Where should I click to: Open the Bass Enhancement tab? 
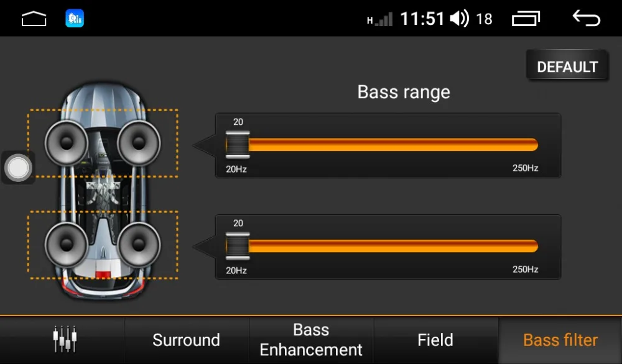[311, 340]
